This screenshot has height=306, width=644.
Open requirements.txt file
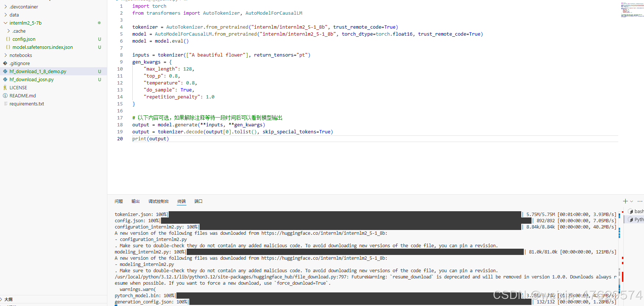pyautogui.click(x=27, y=104)
